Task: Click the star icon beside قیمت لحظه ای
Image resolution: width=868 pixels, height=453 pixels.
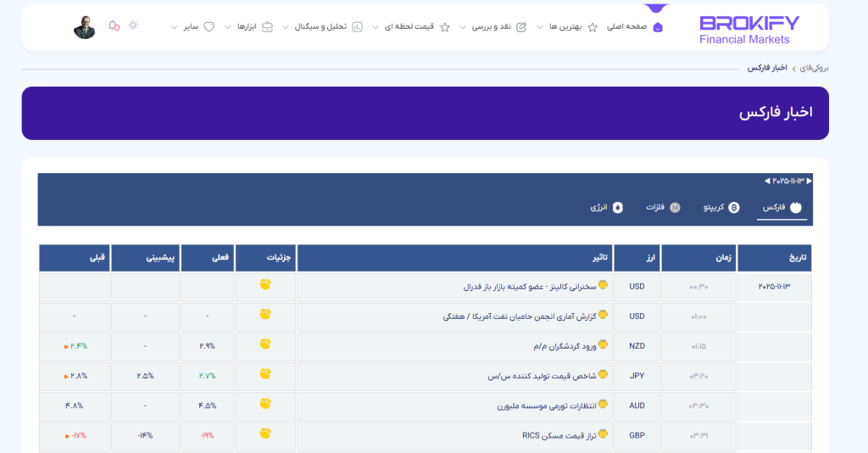Action: tap(444, 27)
